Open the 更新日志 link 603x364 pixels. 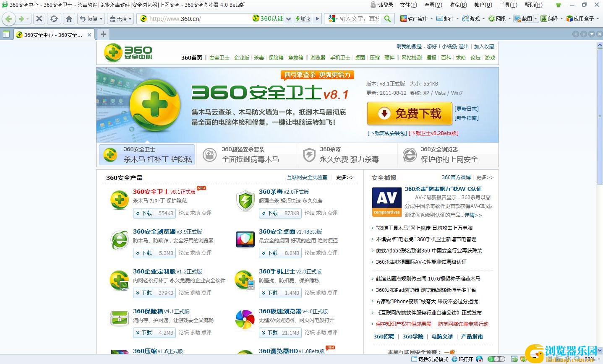click(466, 109)
